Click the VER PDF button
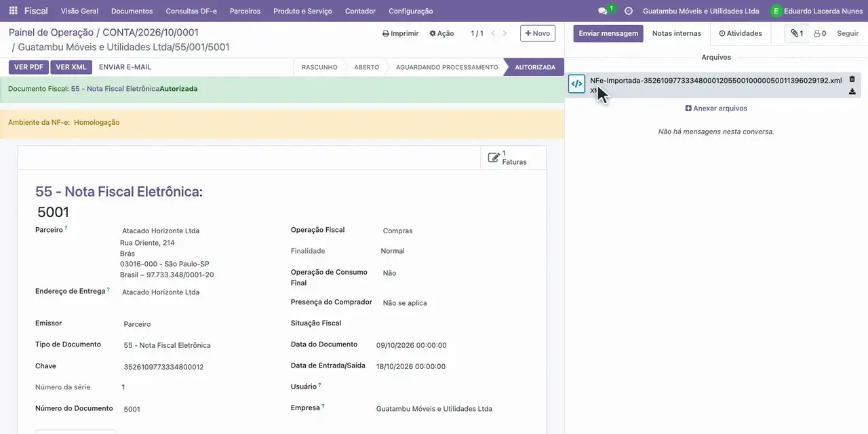Image resolution: width=868 pixels, height=434 pixels. coord(28,67)
